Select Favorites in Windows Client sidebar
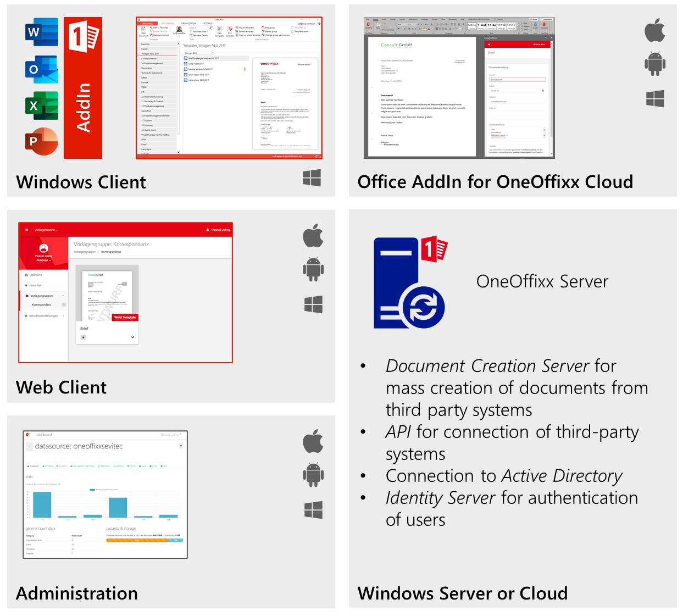The image size is (683, 616). click(x=158, y=44)
